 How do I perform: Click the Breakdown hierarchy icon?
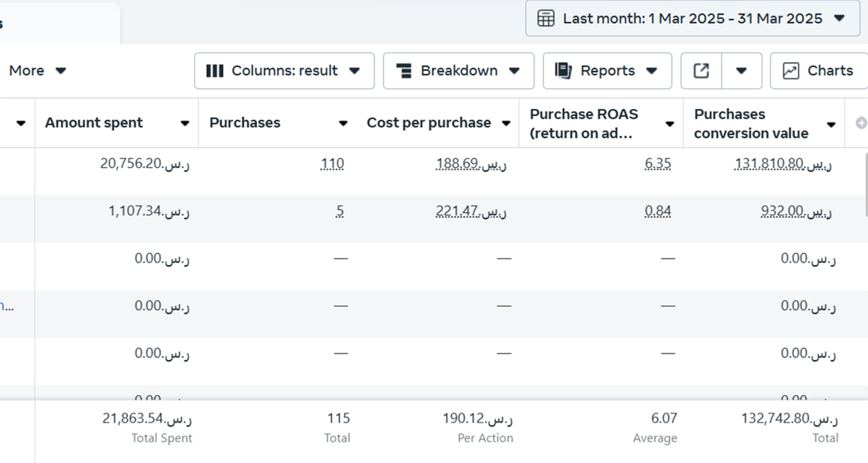[x=404, y=71]
